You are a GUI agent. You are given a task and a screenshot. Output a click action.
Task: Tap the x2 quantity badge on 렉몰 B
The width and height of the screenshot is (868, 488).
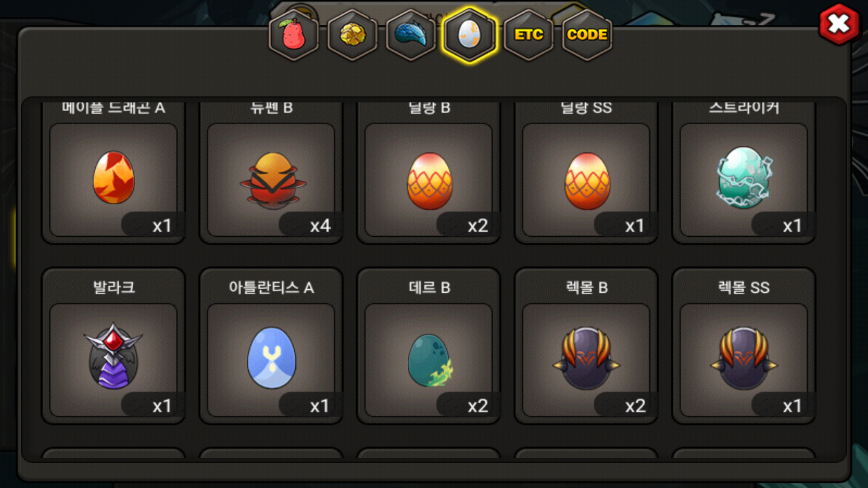635,406
